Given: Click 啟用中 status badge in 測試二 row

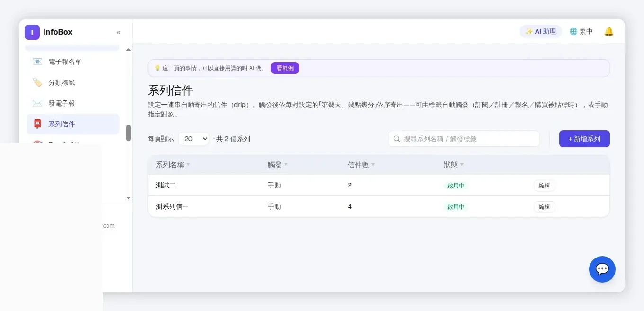Looking at the screenshot, I should (456, 186).
